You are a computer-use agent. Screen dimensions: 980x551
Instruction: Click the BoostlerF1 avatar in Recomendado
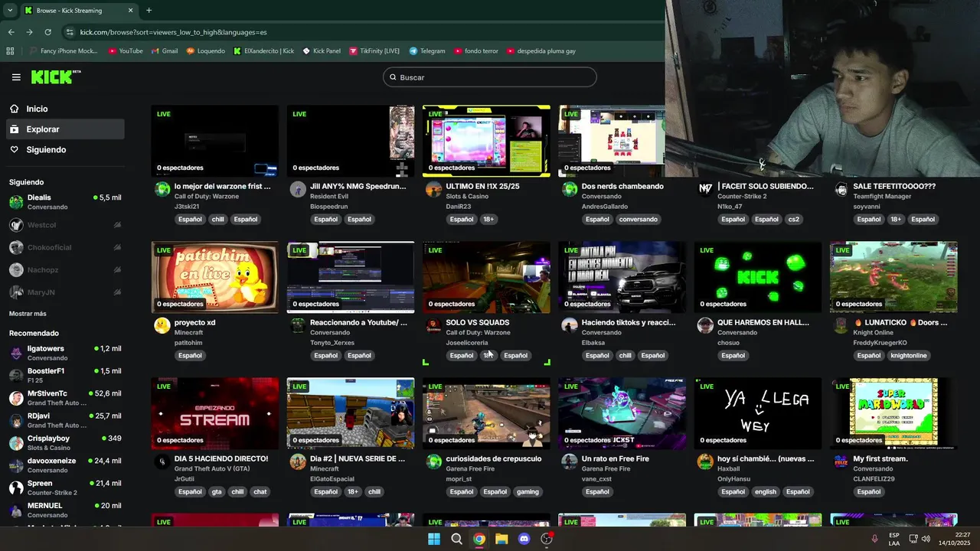(16, 375)
